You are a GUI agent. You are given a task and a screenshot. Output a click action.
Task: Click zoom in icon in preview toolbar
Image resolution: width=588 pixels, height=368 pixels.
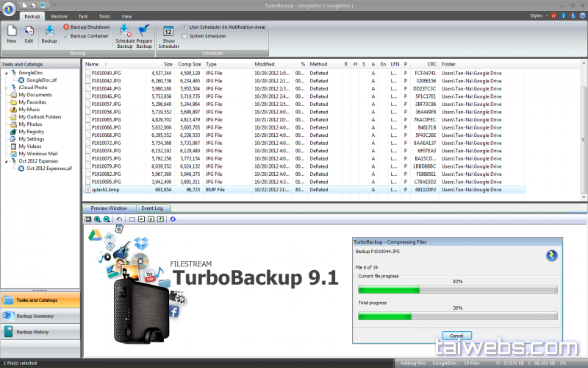[97, 219]
